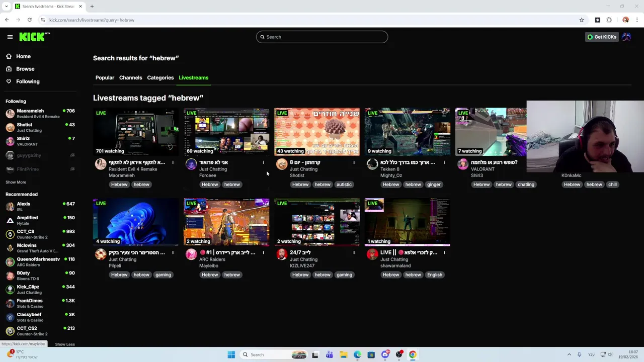
Task: Click the FrankDimes avatar
Action: coord(10,303)
